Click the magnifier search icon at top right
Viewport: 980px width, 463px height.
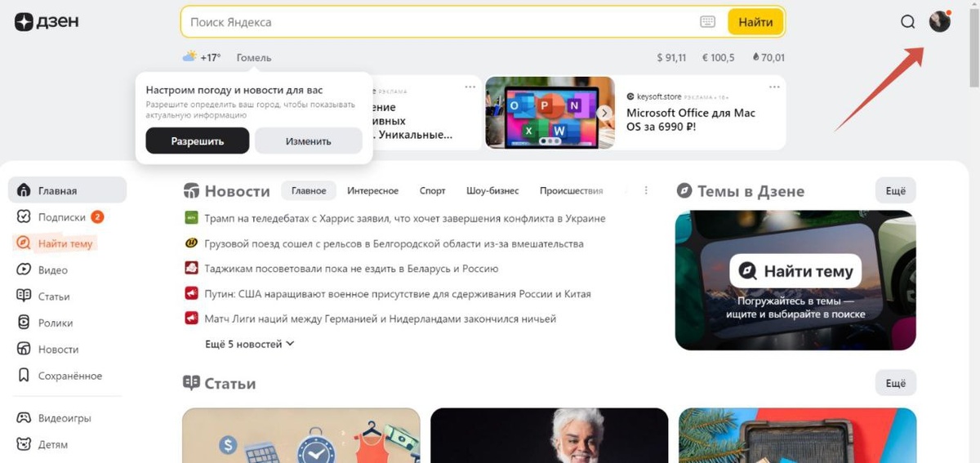(x=907, y=22)
